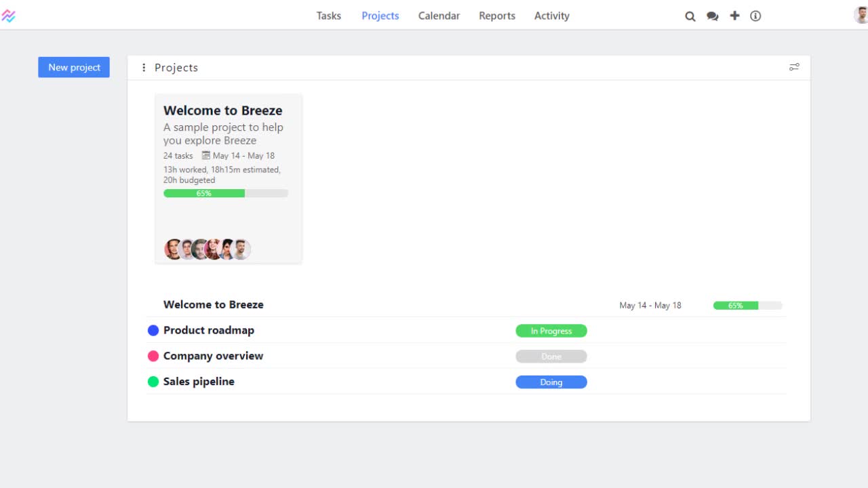Open the Product roadmap project
The width and height of the screenshot is (868, 488).
coord(209,330)
